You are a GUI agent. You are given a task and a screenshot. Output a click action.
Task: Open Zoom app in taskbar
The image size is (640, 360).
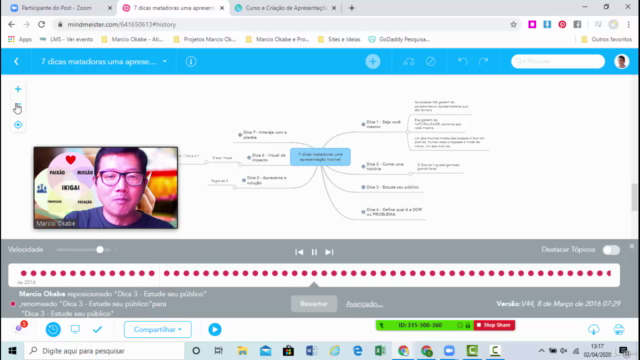coord(449,351)
